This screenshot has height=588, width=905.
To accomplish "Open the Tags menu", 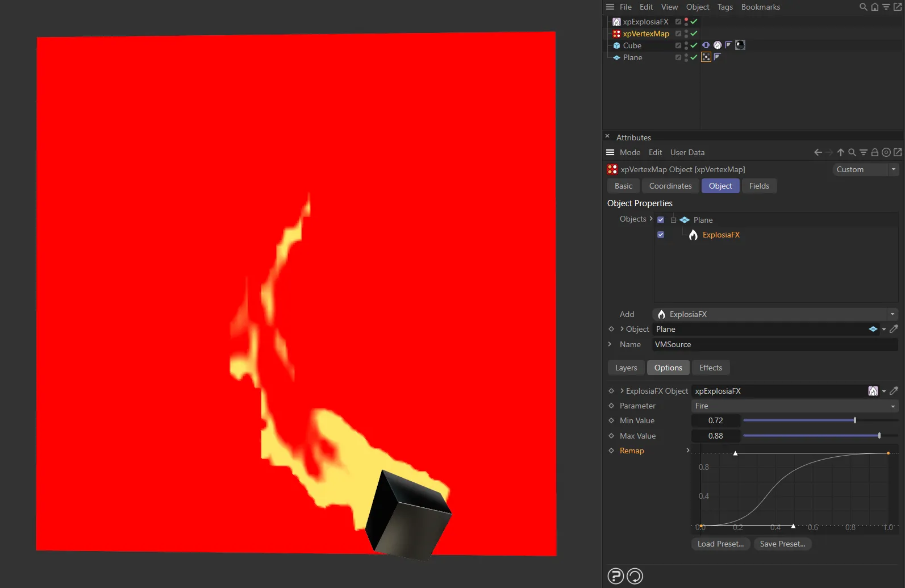I will click(725, 7).
